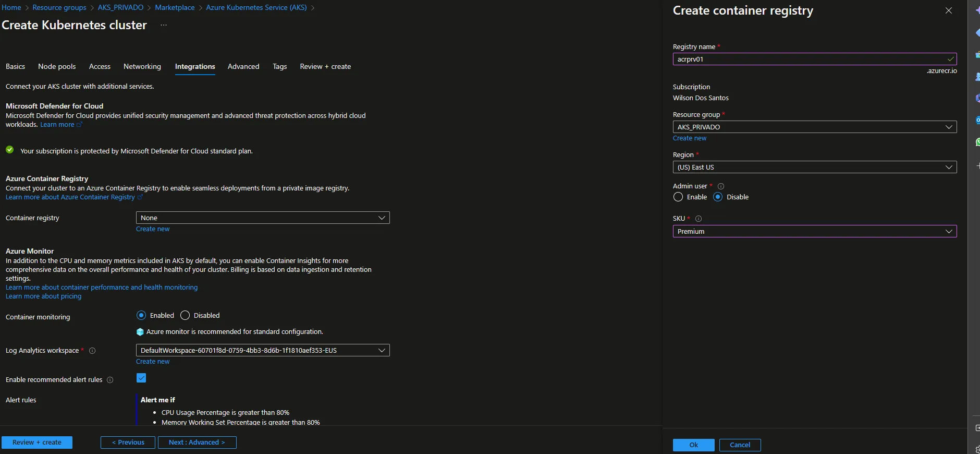This screenshot has height=454, width=980.
Task: Select the Integrations tab
Action: 195,66
